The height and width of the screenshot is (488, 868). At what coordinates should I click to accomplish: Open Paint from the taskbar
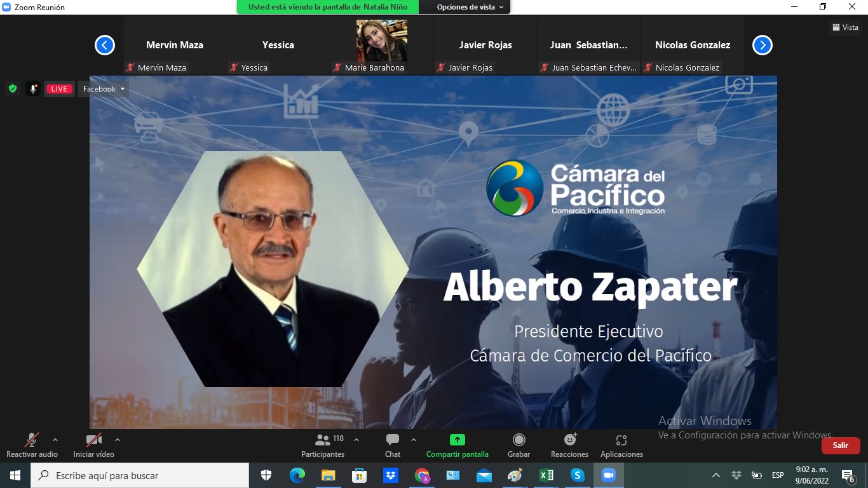pos(515,475)
